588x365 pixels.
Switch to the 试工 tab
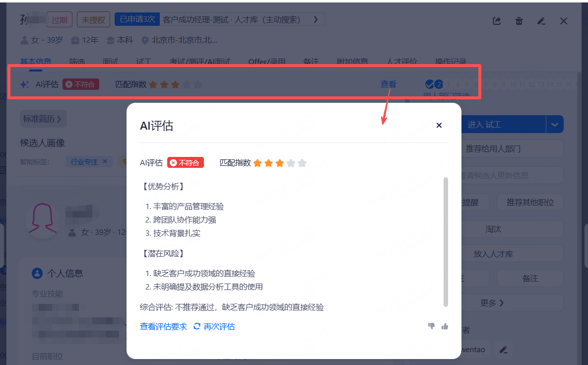[143, 62]
